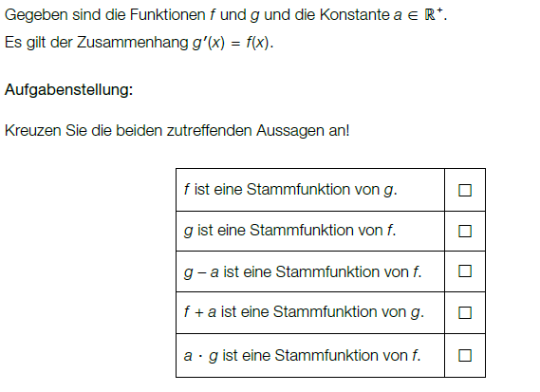Check the box for 'f ist eine Stammfunktion von g'
The image size is (540, 392).
coord(465,190)
